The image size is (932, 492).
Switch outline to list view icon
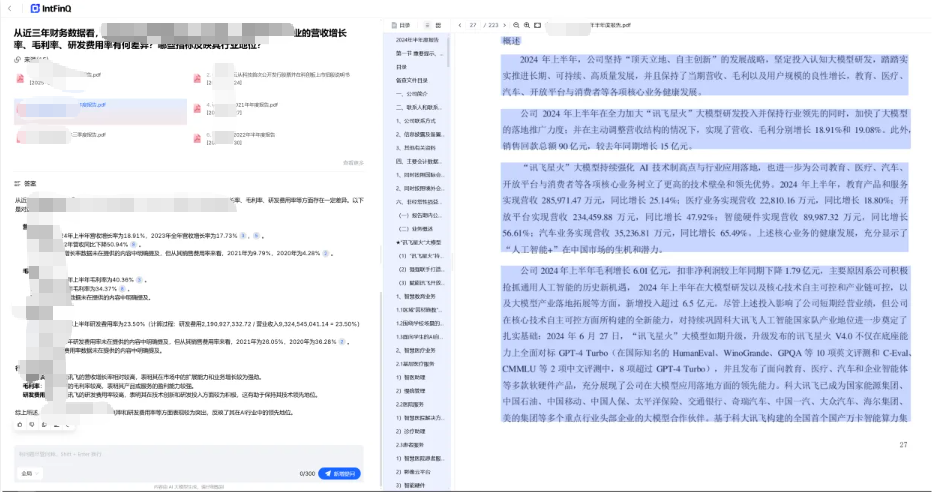click(x=427, y=25)
